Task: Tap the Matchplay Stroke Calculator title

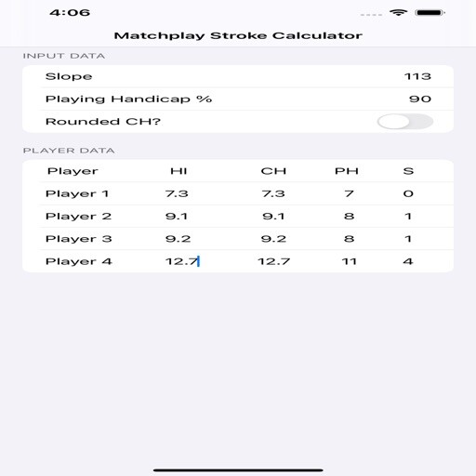Action: [238, 35]
